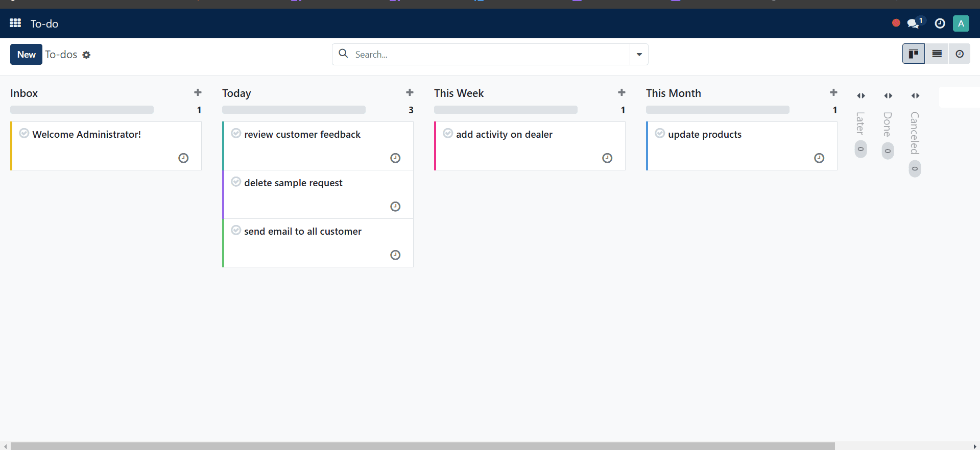Open the apps grid menu icon

click(x=15, y=23)
